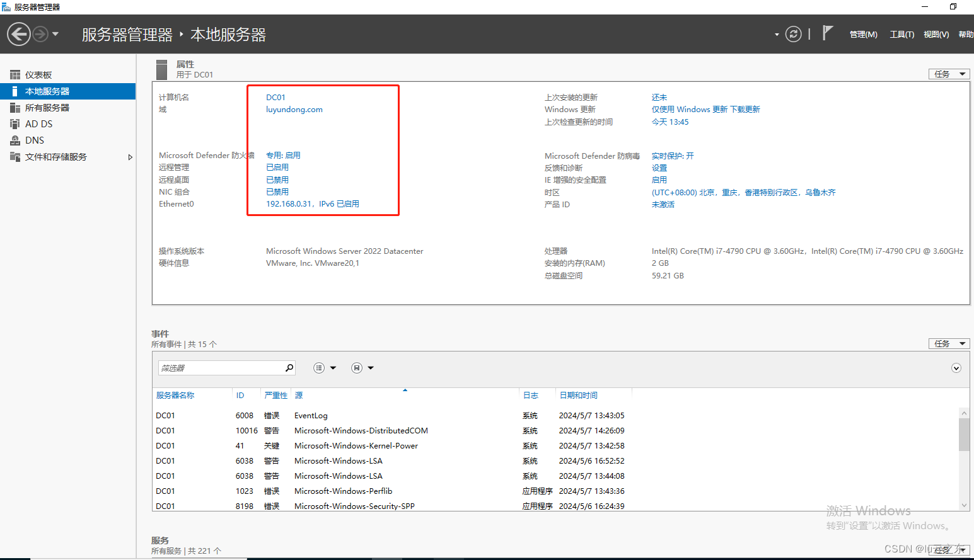
Task: Expand the events filter chevron
Action: tap(956, 368)
